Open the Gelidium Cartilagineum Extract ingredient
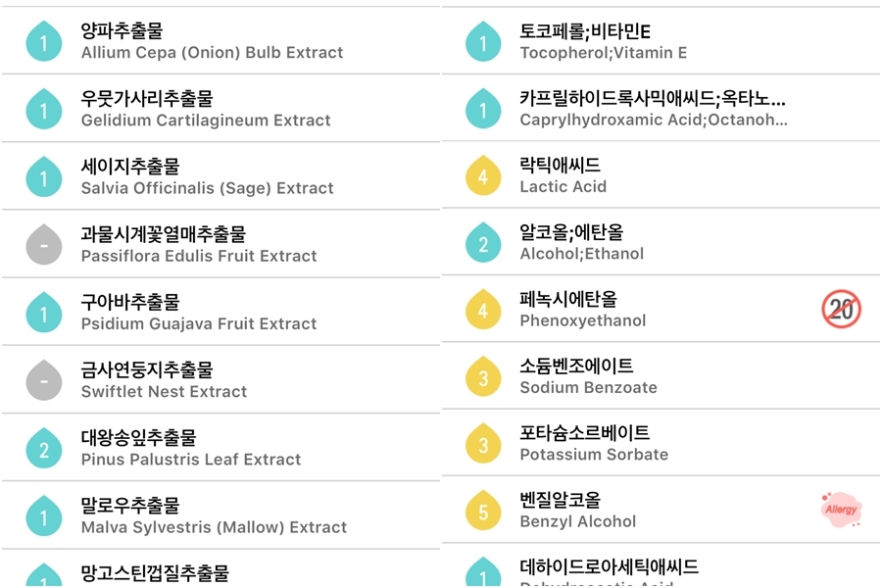The image size is (882, 588). pos(220,108)
